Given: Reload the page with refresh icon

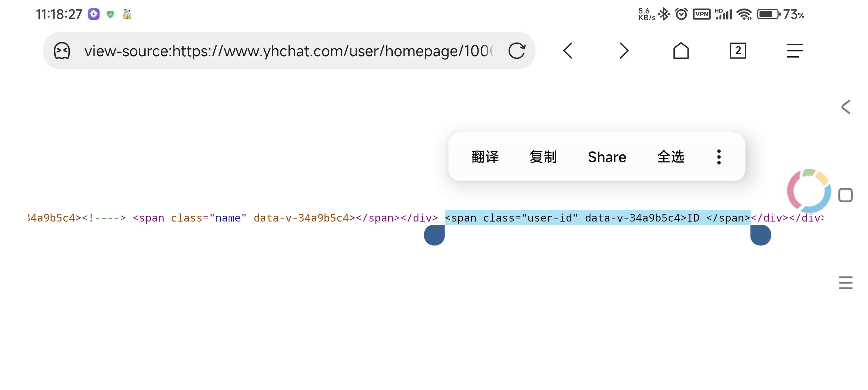Looking at the screenshot, I should pos(517,51).
